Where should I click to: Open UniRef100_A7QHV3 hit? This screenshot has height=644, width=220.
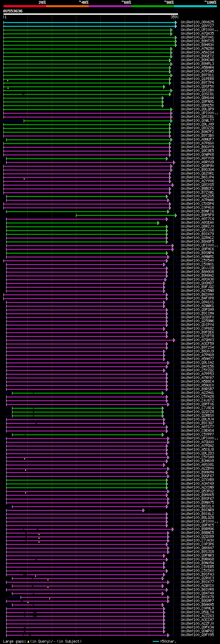tap(197, 340)
